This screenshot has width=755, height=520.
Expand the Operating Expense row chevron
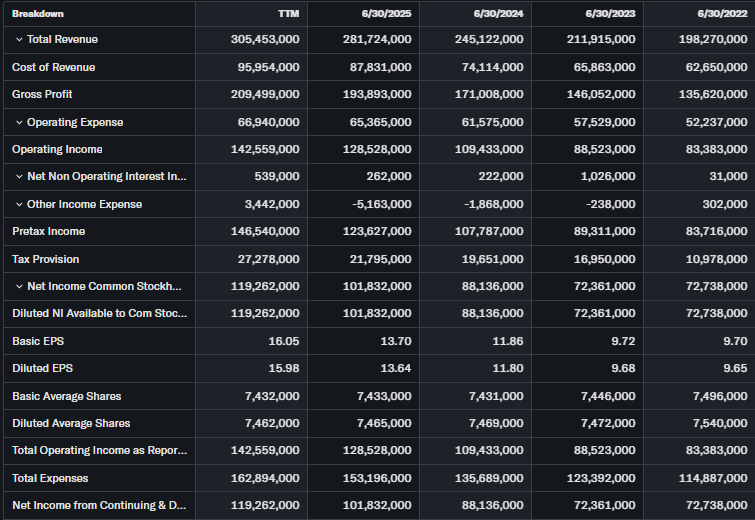tap(19, 122)
